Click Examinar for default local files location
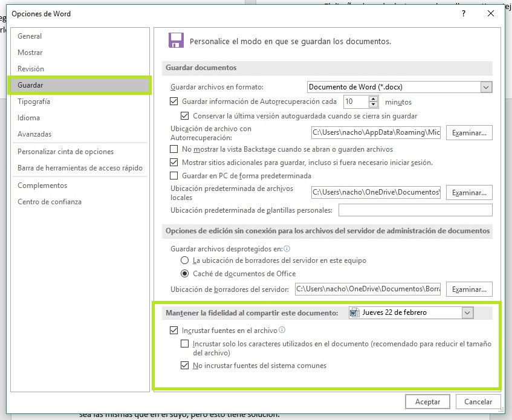The image size is (512, 420). tap(469, 193)
